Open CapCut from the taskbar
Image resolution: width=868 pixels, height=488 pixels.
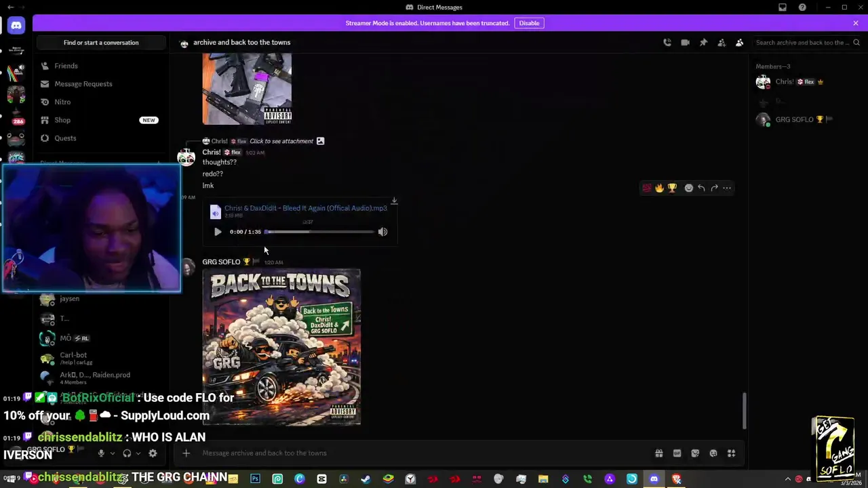click(321, 479)
